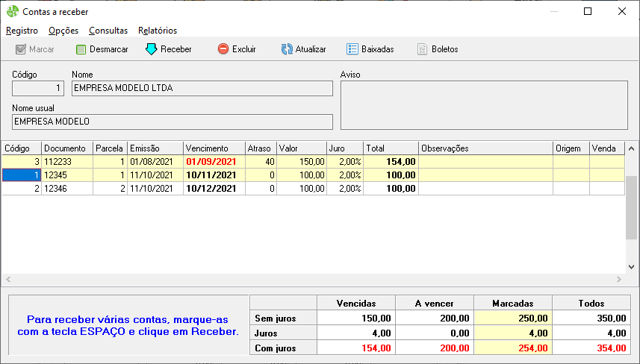Click the vertical scrollbar down arrow
Image resolution: width=640 pixels, height=364 pixels.
tap(632, 266)
